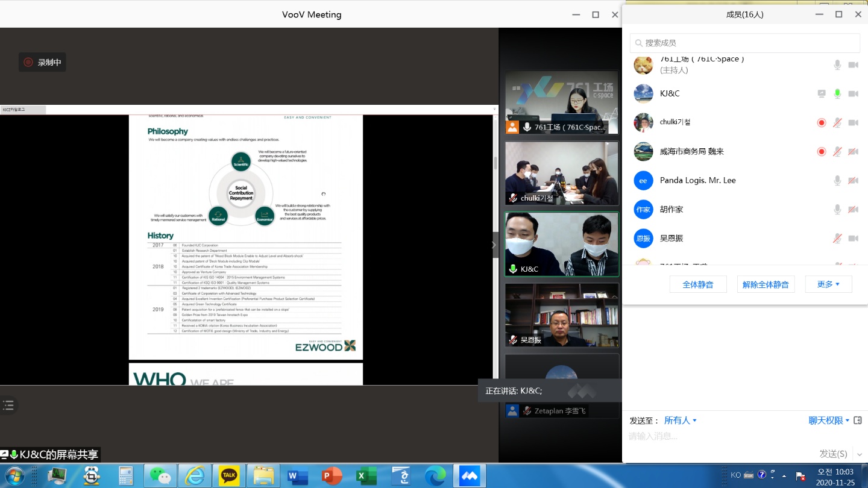
Task: Open send options arrow beside 发送(S)
Action: (860, 454)
